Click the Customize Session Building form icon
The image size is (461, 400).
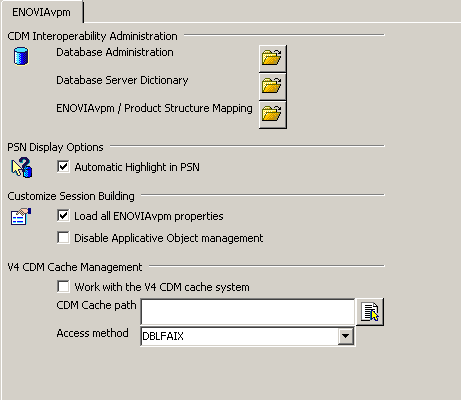tap(21, 217)
